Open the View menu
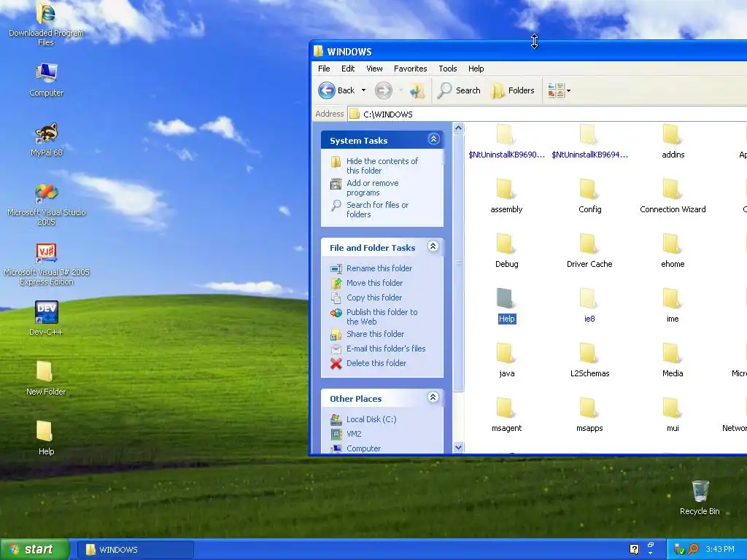 click(374, 69)
